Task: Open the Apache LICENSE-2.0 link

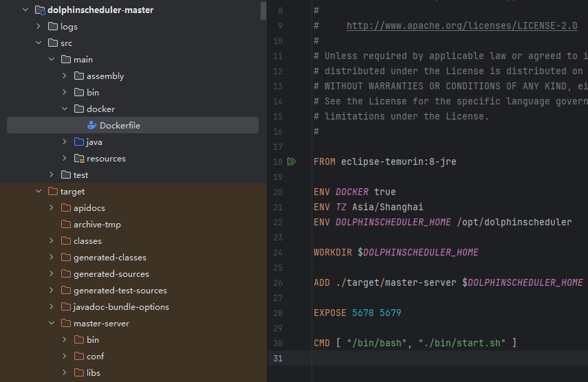Action: (461, 26)
